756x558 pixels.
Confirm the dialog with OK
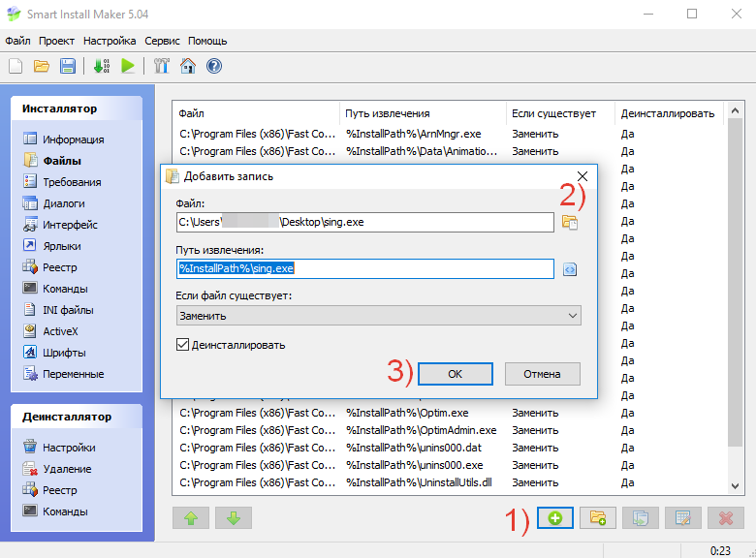point(456,374)
